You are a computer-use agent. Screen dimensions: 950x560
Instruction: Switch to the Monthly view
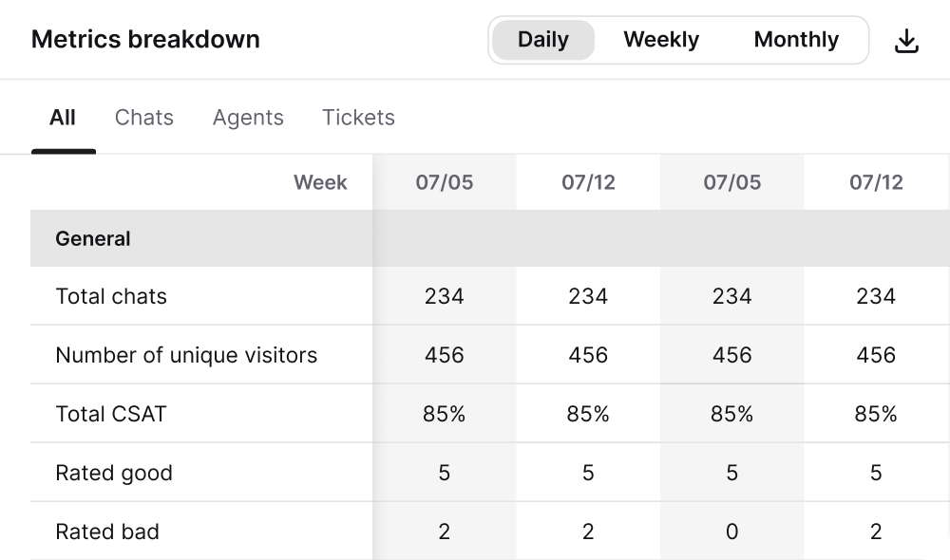[x=796, y=40]
